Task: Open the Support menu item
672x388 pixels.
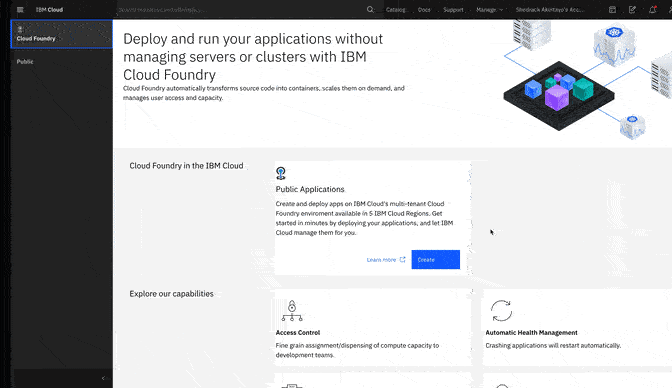Action: 453,9
